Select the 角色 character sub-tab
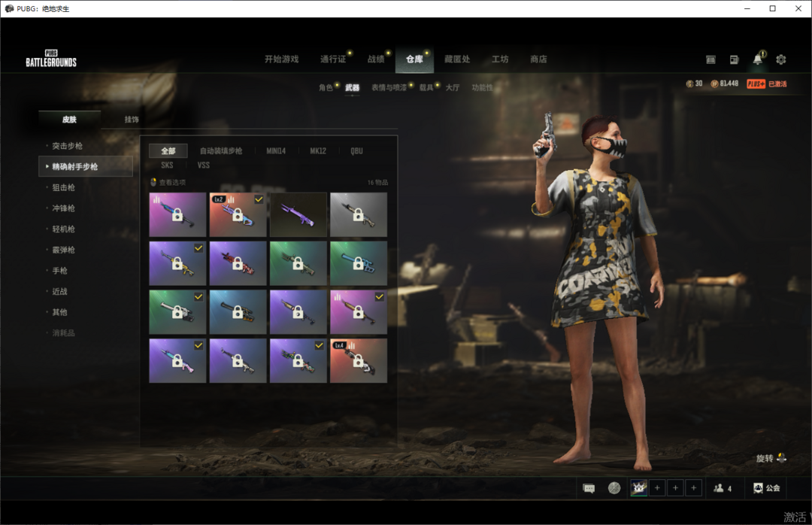 326,87
